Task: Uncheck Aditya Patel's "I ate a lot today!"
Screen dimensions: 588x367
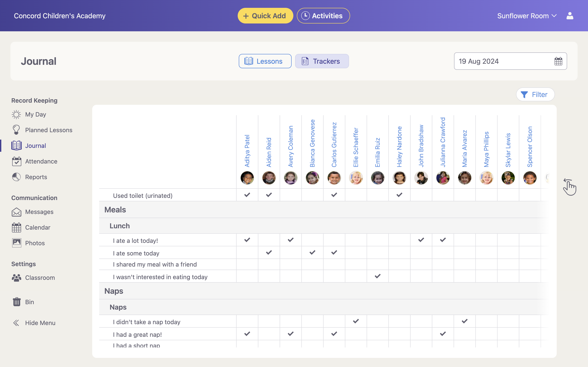Action: (x=247, y=240)
